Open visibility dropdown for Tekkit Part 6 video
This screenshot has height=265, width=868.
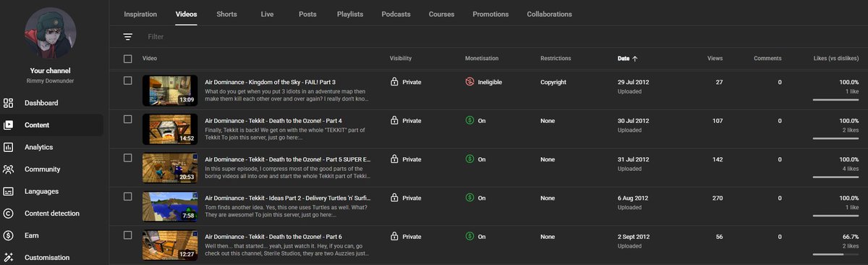406,236
